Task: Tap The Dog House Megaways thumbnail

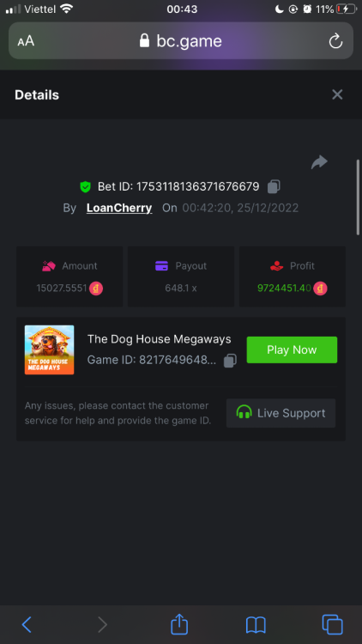Action: tap(49, 350)
